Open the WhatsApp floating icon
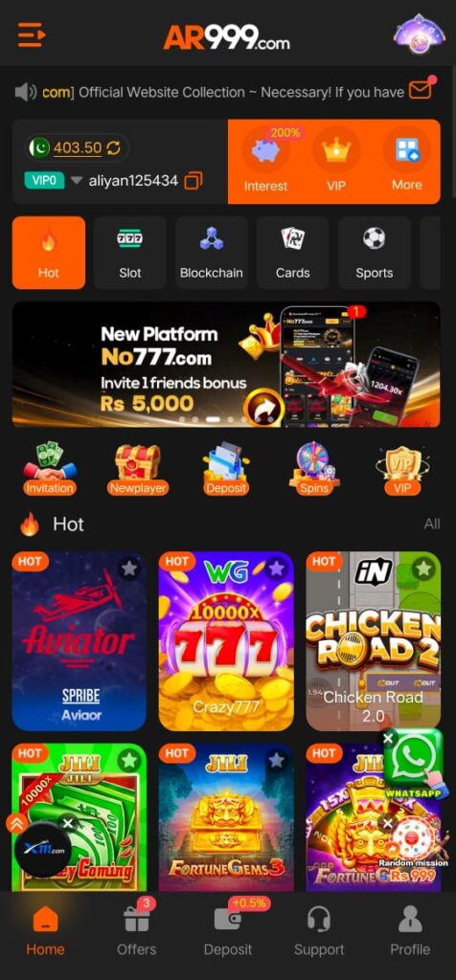 413,765
